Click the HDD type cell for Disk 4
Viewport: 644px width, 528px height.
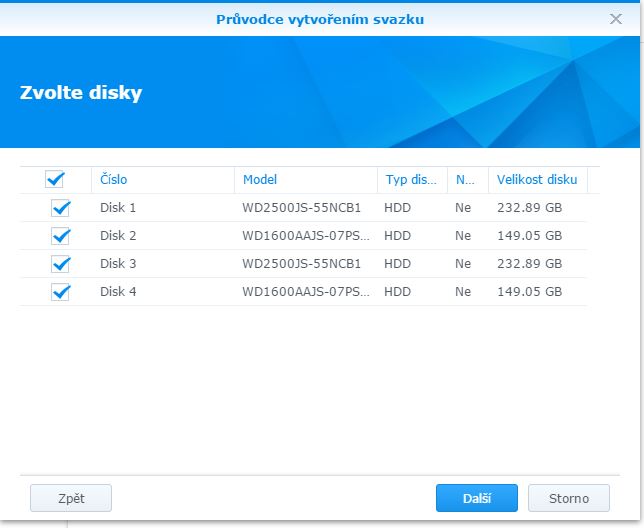point(398,292)
